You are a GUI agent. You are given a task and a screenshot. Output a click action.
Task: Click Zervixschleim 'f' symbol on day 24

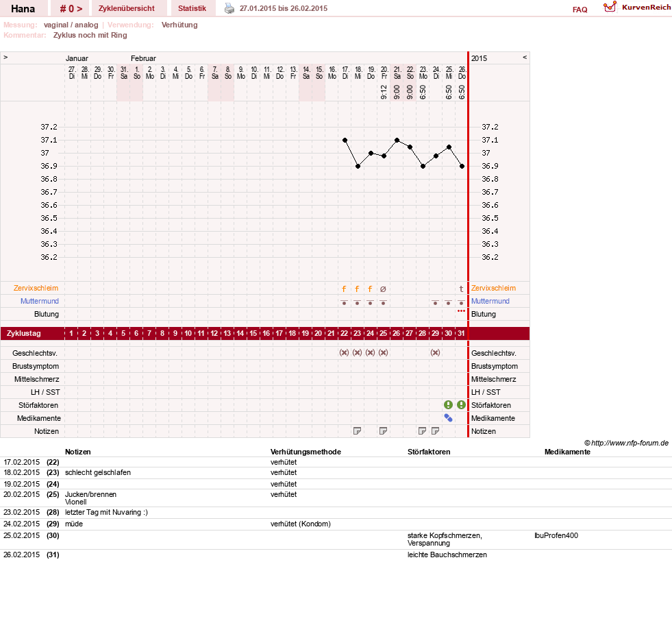[x=371, y=289]
